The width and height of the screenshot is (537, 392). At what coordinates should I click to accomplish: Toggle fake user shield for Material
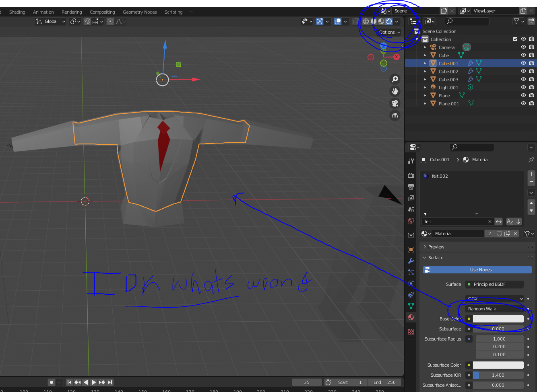(499, 234)
